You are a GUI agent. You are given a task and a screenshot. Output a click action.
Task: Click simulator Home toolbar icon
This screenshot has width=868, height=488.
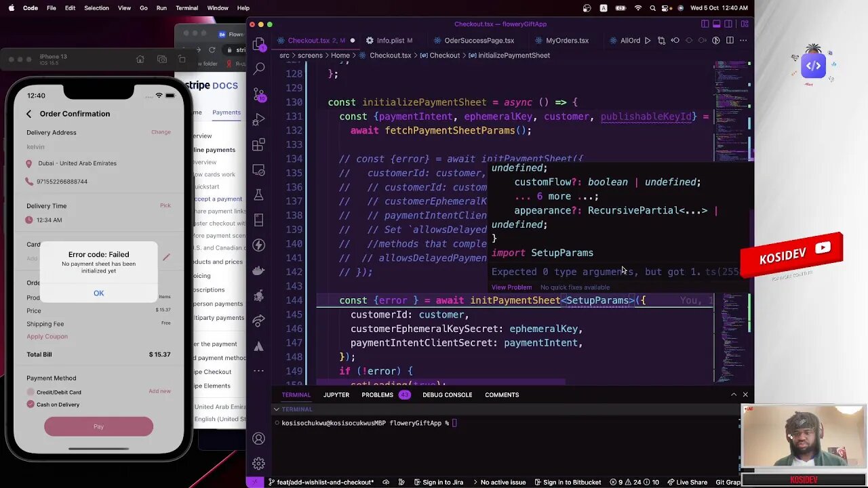140,60
